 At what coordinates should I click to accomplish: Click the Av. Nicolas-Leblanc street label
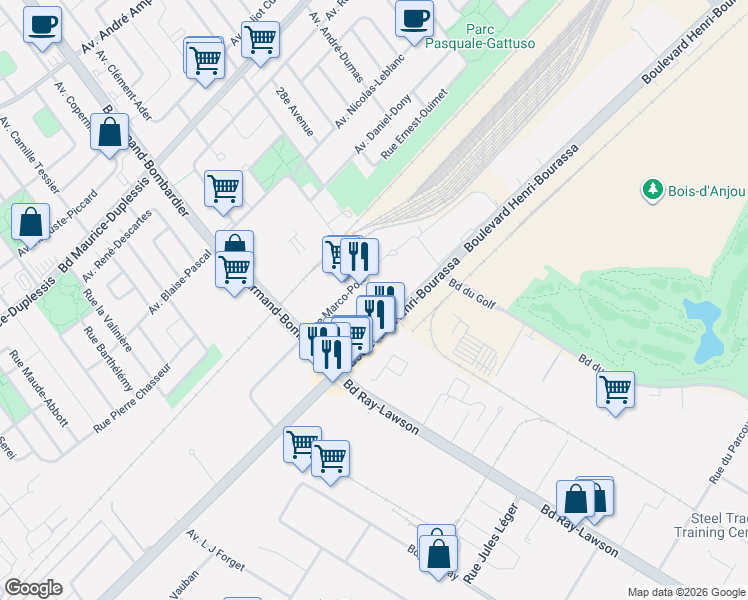point(370,91)
